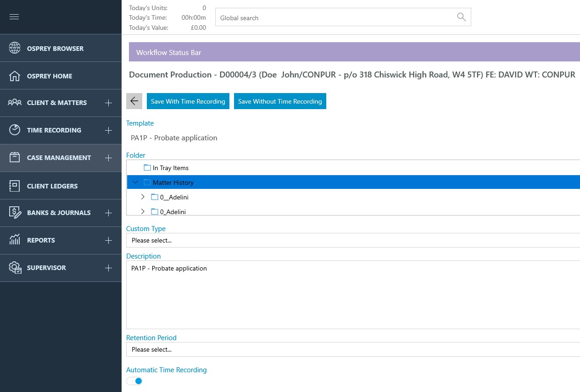Click the global search magnifier icon
Screen dimensions: 580x392
pyautogui.click(x=461, y=17)
